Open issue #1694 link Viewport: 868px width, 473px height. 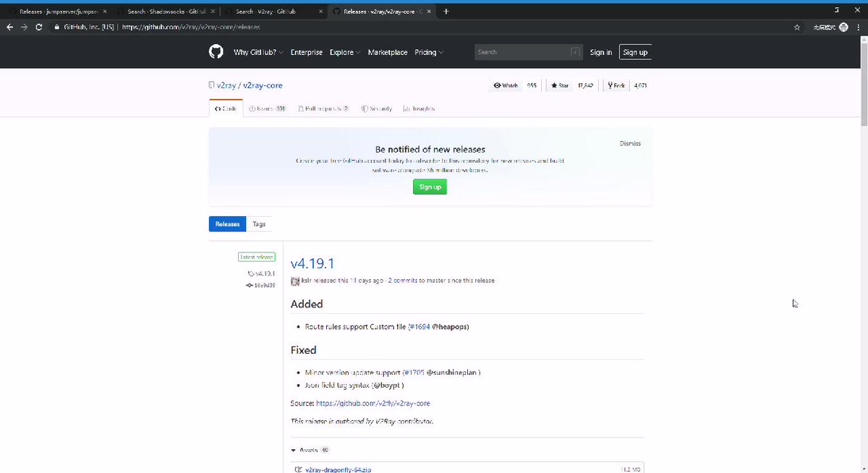coord(420,327)
